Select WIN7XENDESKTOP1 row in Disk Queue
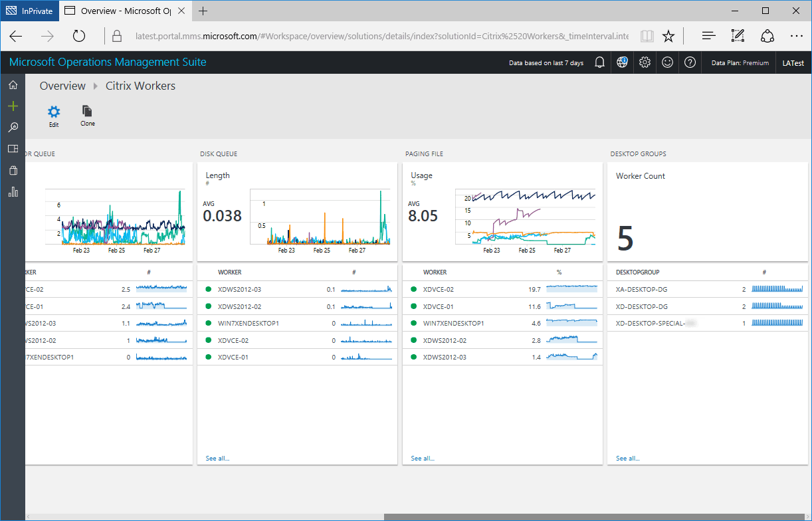This screenshot has width=812, height=521. point(297,324)
